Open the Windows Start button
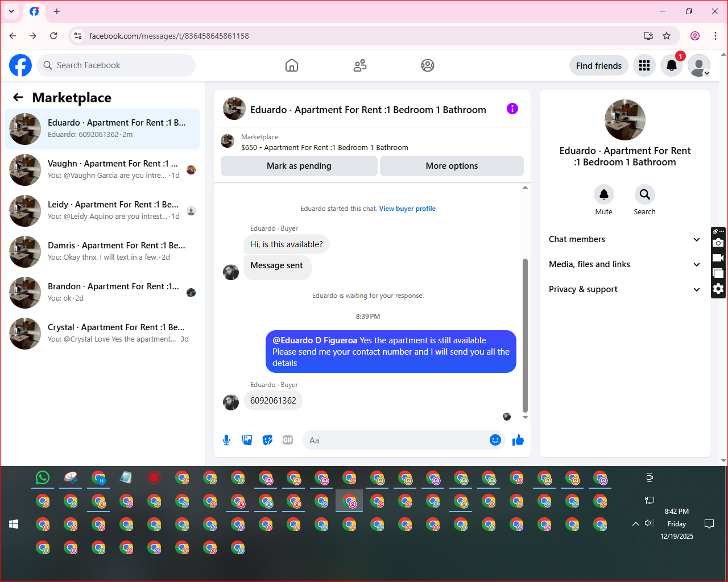Image resolution: width=728 pixels, height=582 pixels. pyautogui.click(x=14, y=524)
